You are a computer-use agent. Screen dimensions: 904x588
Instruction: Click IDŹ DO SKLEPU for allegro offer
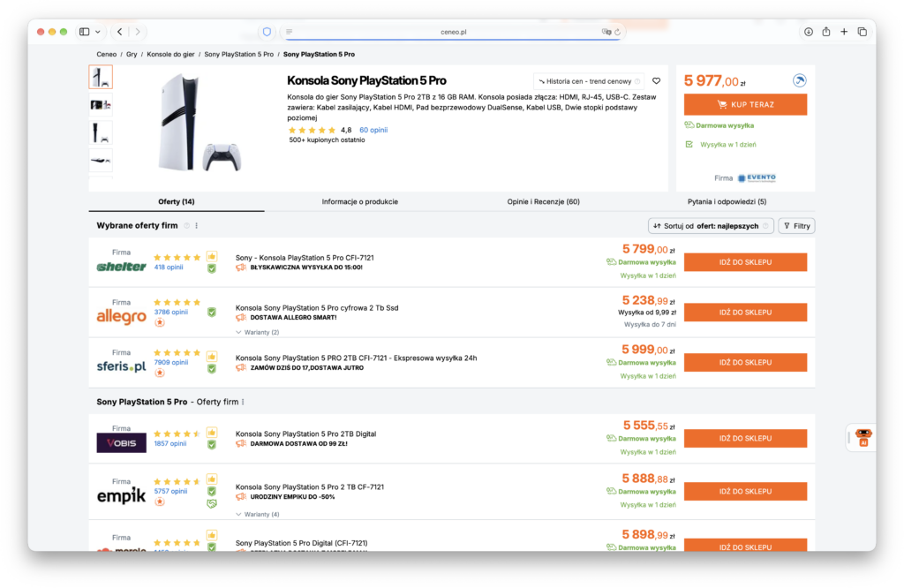point(745,313)
